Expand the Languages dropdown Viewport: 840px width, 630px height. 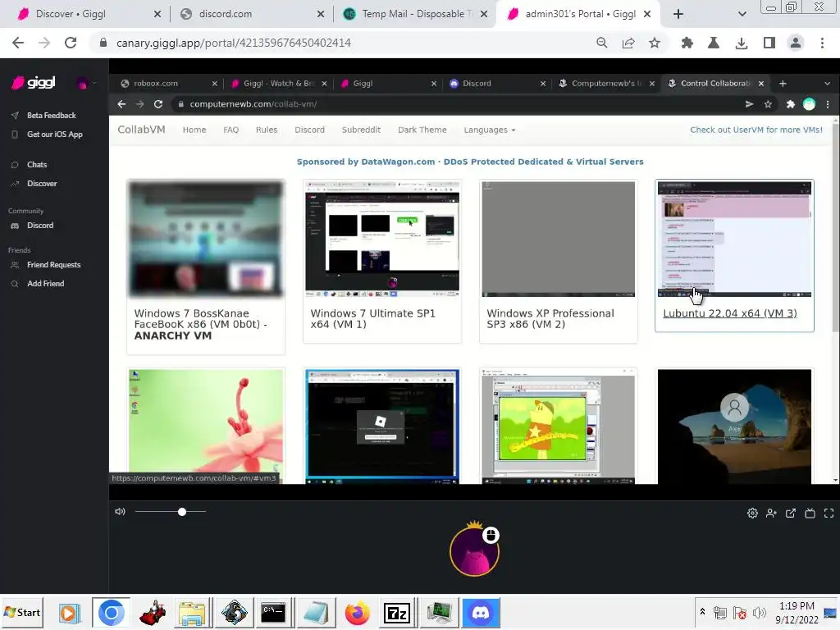tap(489, 130)
